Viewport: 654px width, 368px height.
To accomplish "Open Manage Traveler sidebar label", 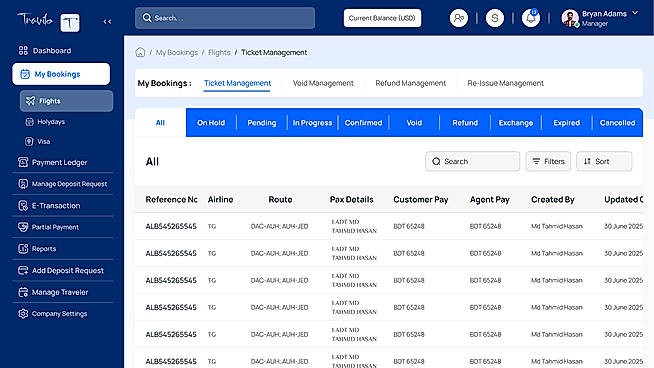I will [60, 292].
